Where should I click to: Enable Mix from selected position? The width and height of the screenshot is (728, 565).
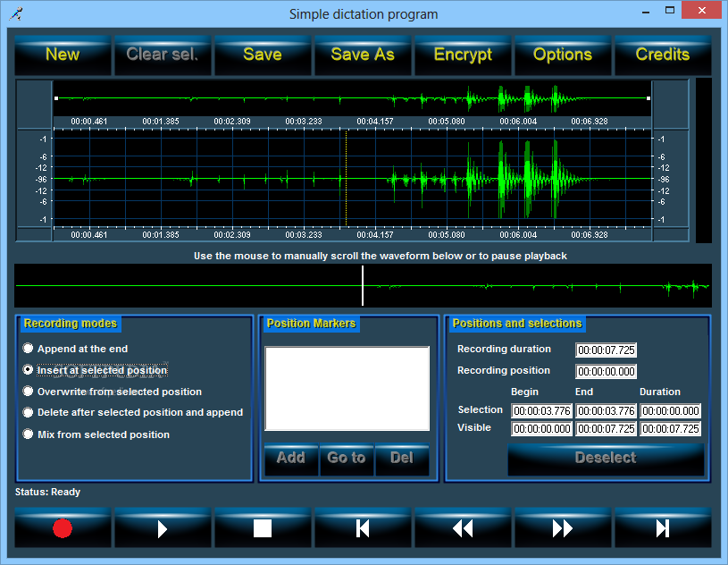click(29, 434)
